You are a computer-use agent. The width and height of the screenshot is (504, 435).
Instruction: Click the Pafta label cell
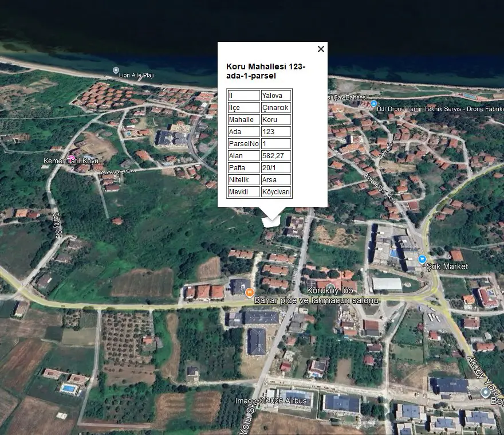click(x=243, y=167)
